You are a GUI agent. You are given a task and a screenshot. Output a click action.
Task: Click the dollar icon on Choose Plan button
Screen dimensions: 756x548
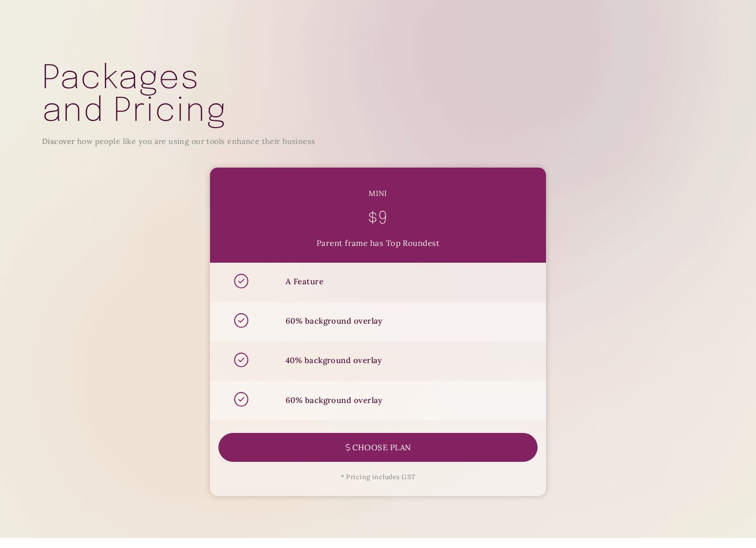[x=348, y=447]
